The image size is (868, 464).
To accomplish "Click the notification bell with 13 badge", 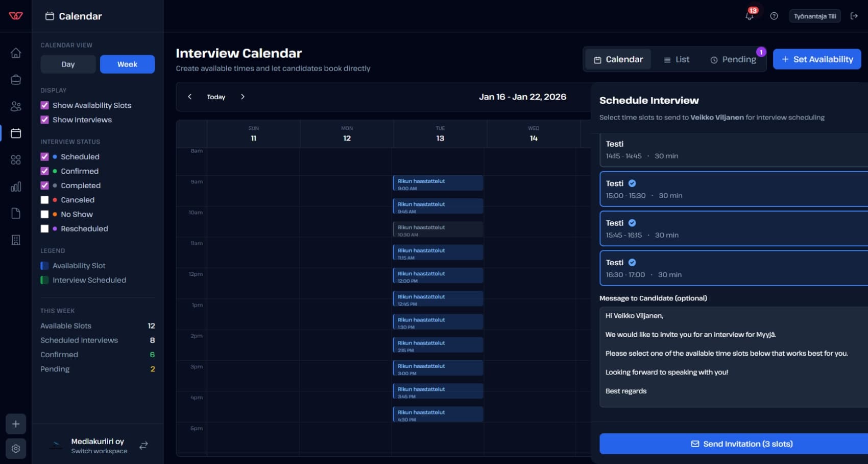I will (749, 16).
